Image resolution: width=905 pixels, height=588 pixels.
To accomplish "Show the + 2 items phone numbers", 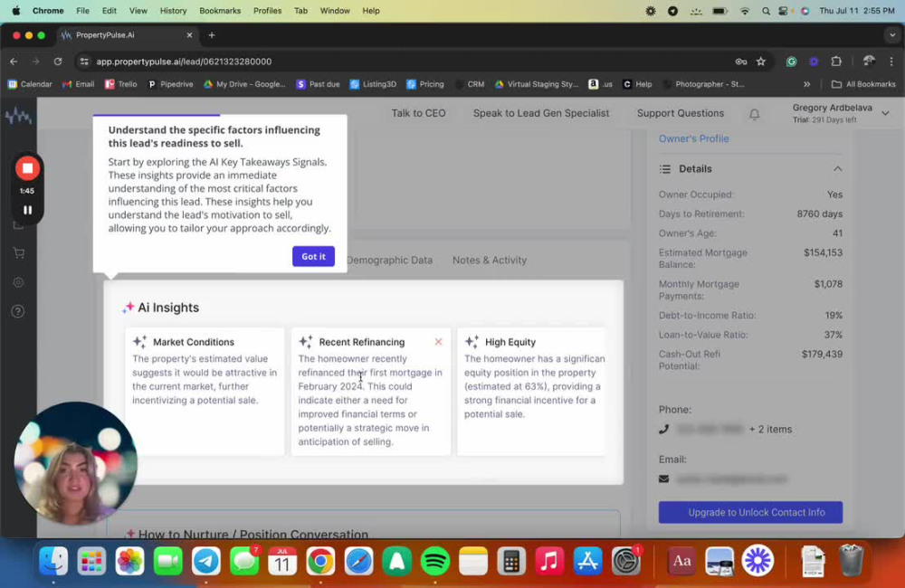I will (770, 430).
